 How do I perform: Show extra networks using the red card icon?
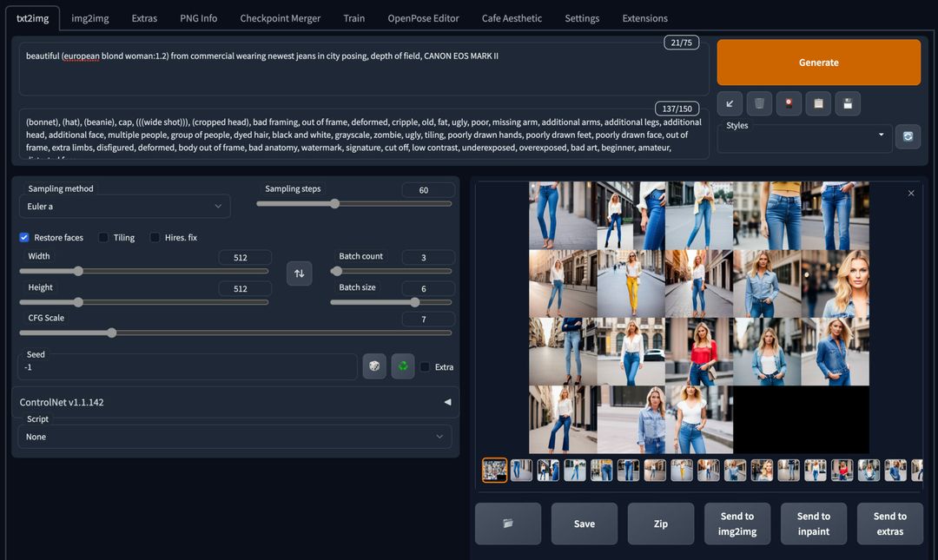[789, 103]
